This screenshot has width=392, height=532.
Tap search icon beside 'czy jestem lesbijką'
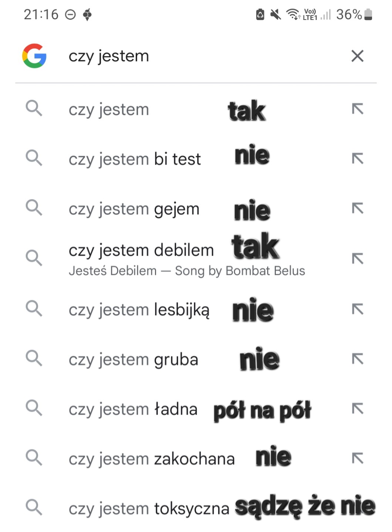(x=34, y=308)
